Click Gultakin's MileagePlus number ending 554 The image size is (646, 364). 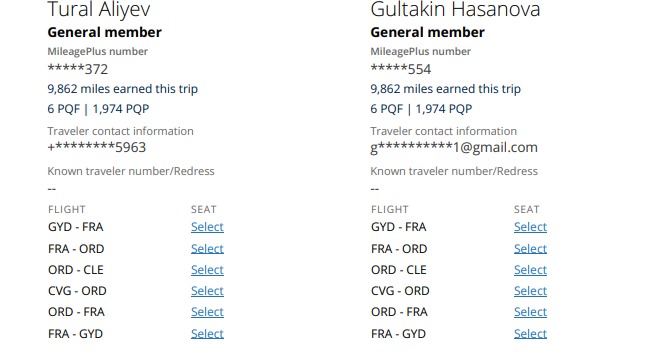[x=401, y=69]
